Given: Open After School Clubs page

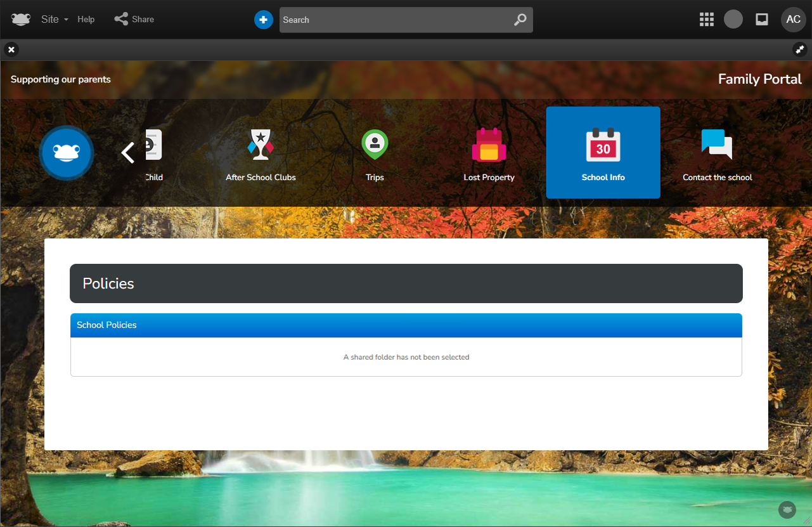Looking at the screenshot, I should pos(261,154).
